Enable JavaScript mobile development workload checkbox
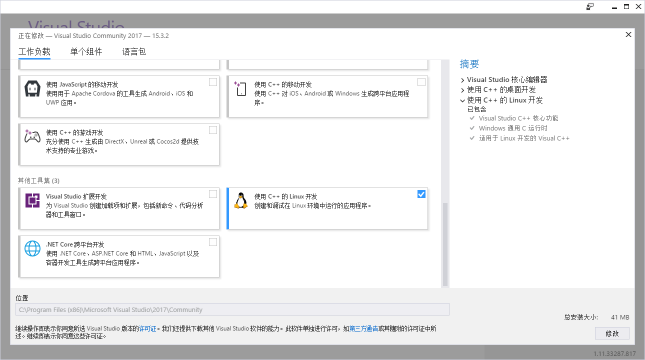The image size is (645, 360). coord(213,82)
